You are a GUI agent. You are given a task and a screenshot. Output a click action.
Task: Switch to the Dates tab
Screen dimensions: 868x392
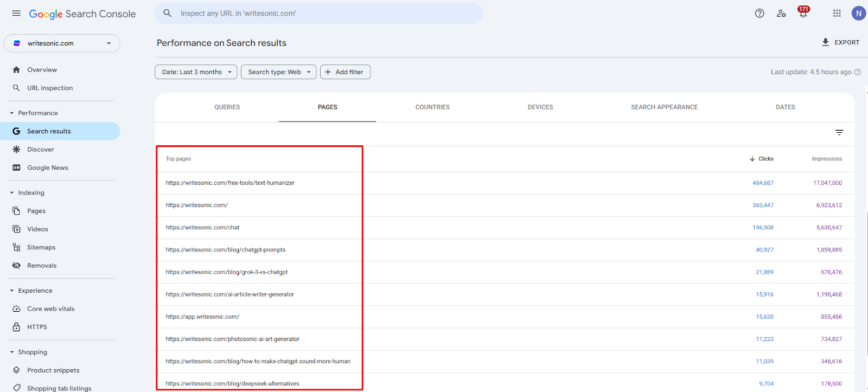786,107
